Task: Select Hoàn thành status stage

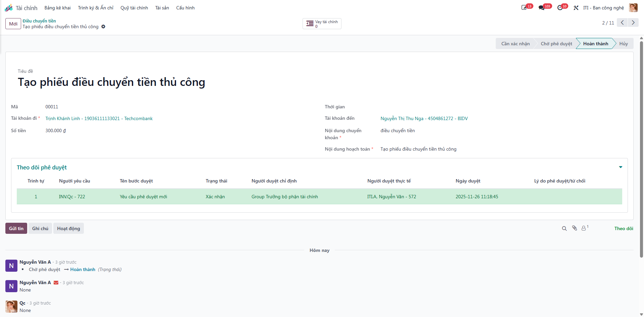Action: 596,44
